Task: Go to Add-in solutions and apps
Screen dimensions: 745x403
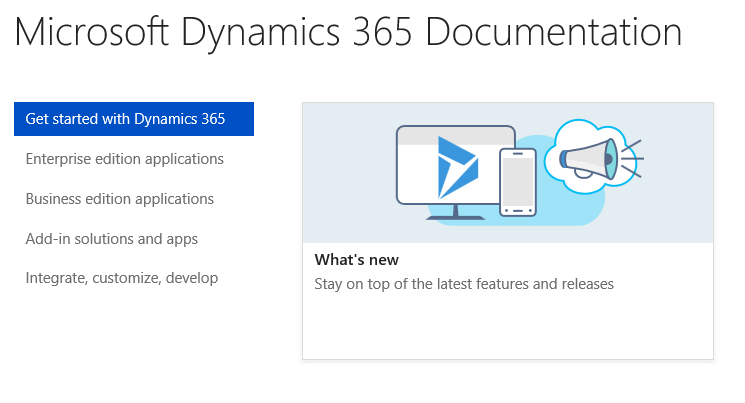Action: coord(111,239)
